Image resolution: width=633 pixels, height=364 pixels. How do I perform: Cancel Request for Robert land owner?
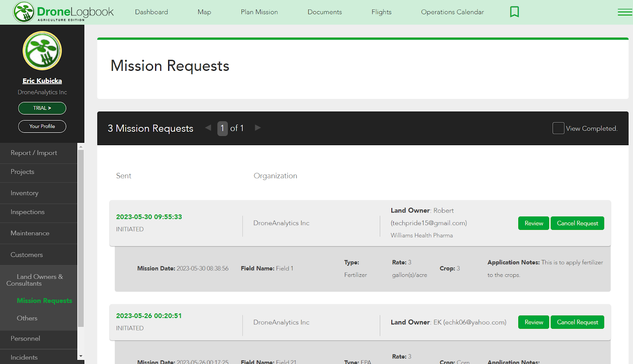pos(577,223)
